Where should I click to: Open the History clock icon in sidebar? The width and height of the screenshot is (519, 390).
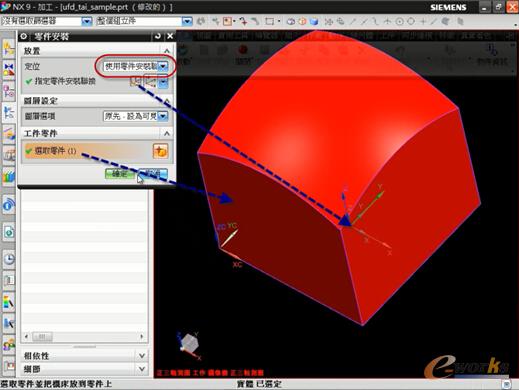click(9, 258)
